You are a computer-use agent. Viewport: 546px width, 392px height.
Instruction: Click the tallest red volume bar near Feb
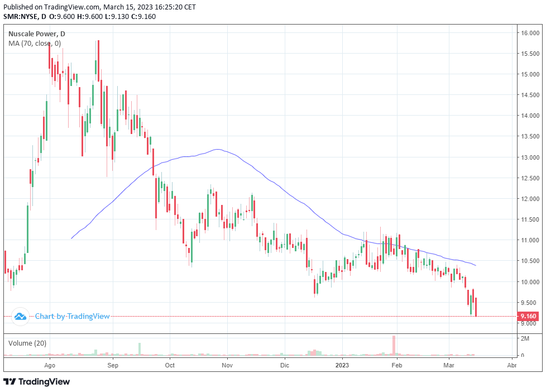(394, 345)
